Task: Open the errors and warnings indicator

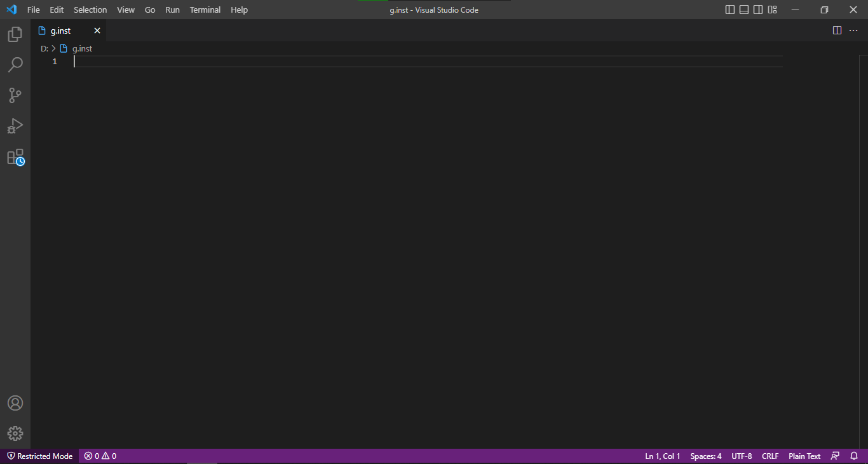Action: (x=99, y=456)
